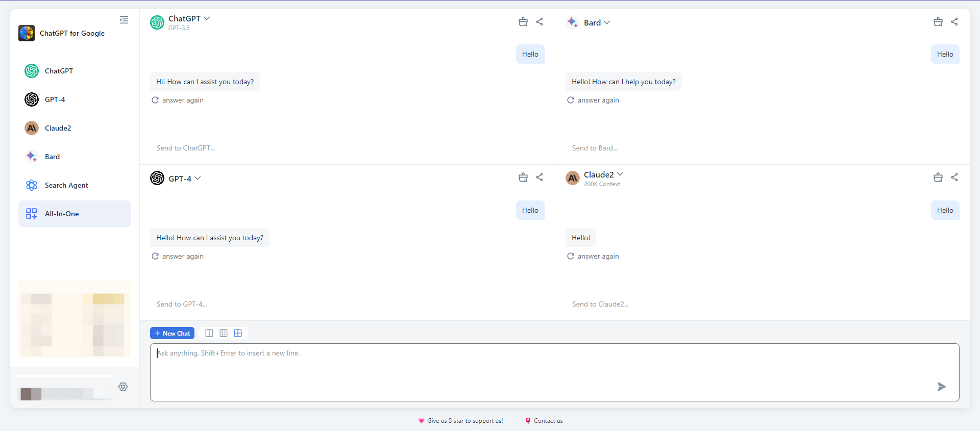The image size is (980, 431).
Task: Switch to two-column layout
Action: tap(209, 333)
